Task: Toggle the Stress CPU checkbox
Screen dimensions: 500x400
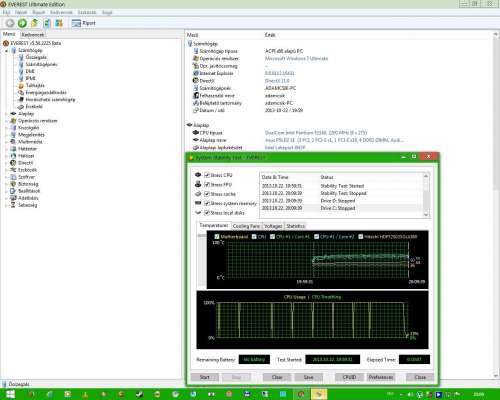Action: click(207, 175)
